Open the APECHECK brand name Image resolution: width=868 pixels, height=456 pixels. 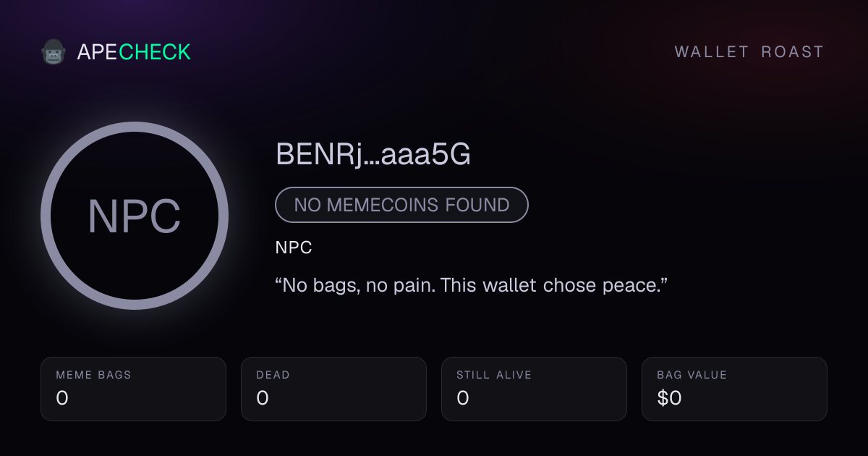pos(134,52)
